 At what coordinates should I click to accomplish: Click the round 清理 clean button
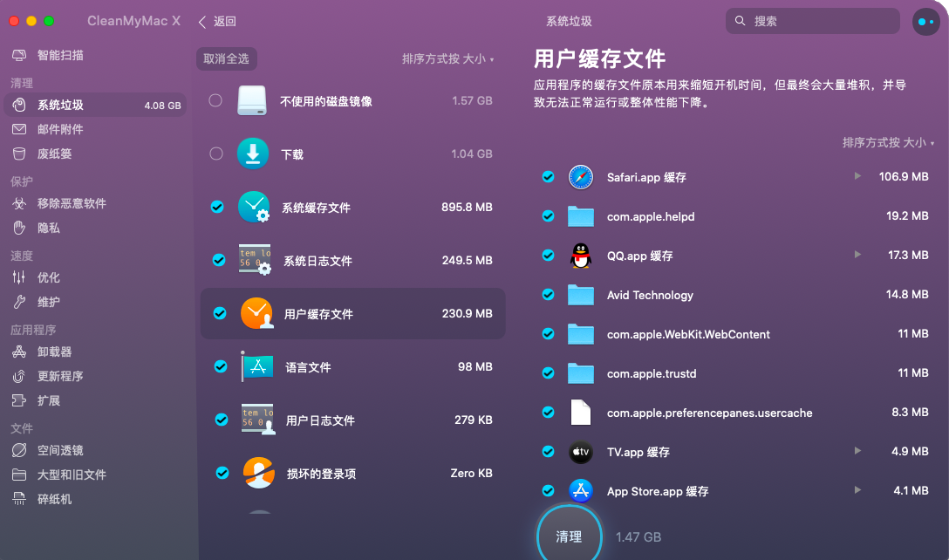click(569, 536)
